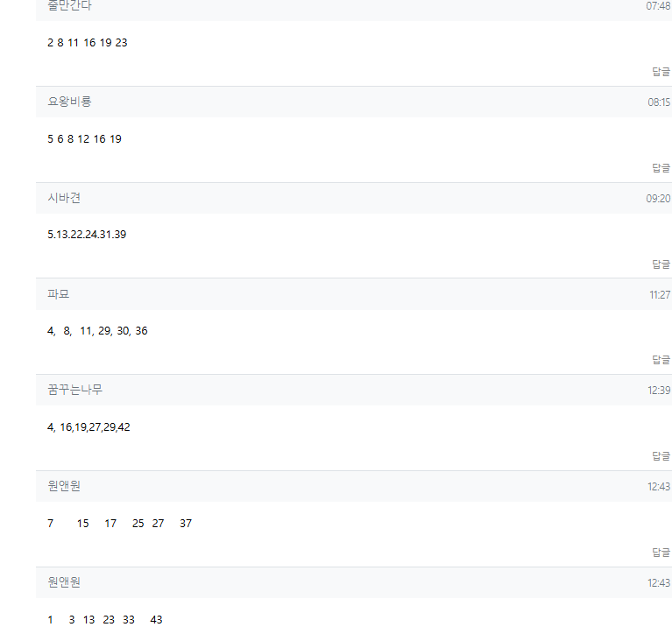Click the 11:27 timestamp on 파묘's comment

(660, 295)
